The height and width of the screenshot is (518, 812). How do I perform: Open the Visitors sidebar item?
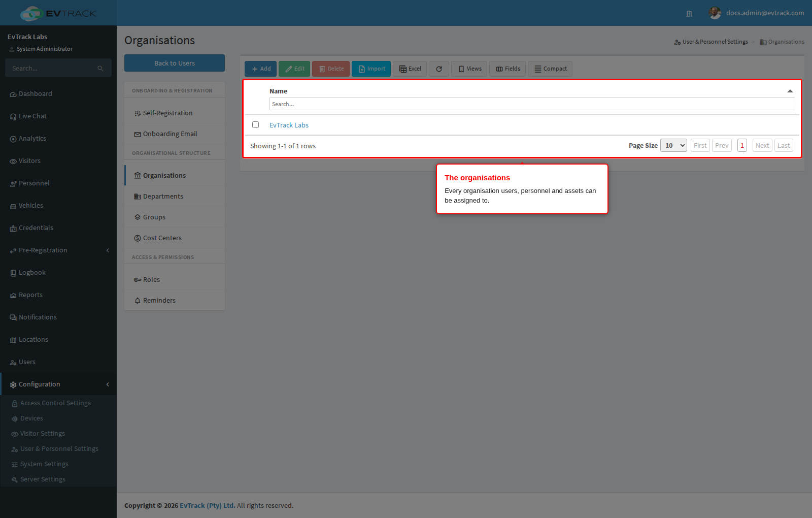(58, 161)
